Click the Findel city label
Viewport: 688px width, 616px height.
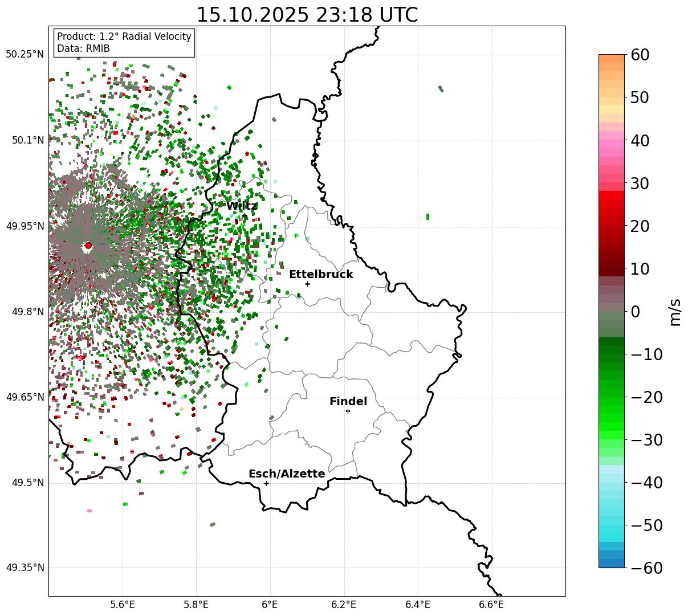348,401
